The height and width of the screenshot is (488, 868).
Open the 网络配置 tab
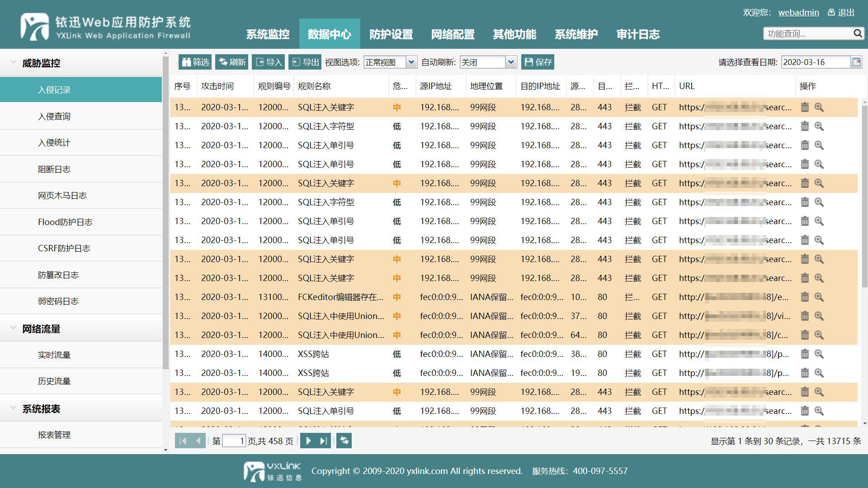click(x=453, y=34)
